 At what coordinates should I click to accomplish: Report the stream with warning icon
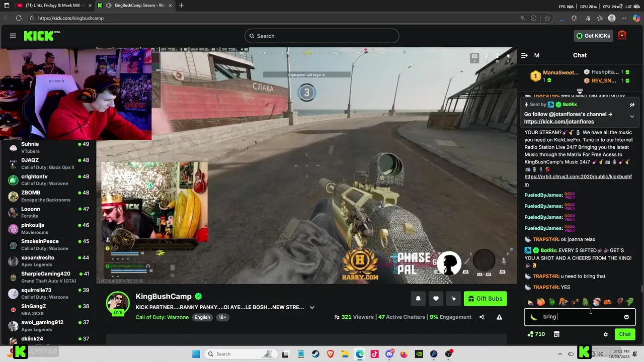pos(499,317)
